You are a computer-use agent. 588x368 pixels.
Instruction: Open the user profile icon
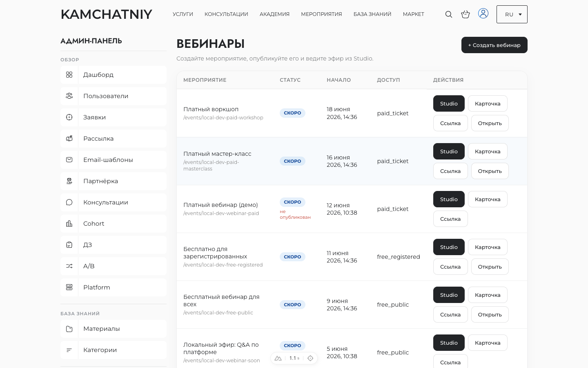point(483,13)
